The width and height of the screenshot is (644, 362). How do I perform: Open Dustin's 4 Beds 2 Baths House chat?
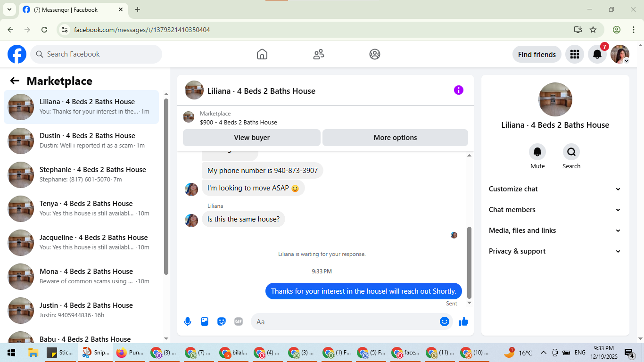pos(82,141)
